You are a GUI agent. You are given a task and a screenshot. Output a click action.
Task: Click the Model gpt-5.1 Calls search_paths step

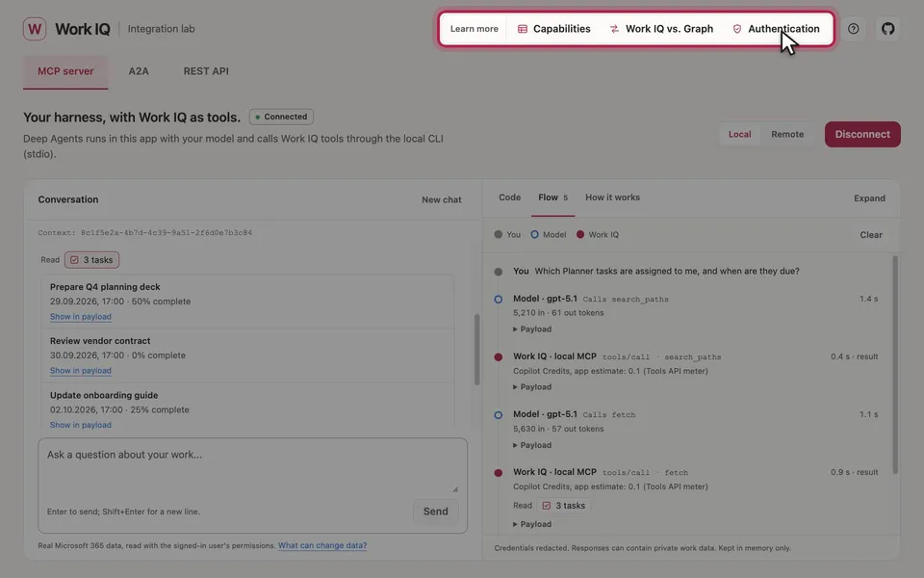point(590,299)
